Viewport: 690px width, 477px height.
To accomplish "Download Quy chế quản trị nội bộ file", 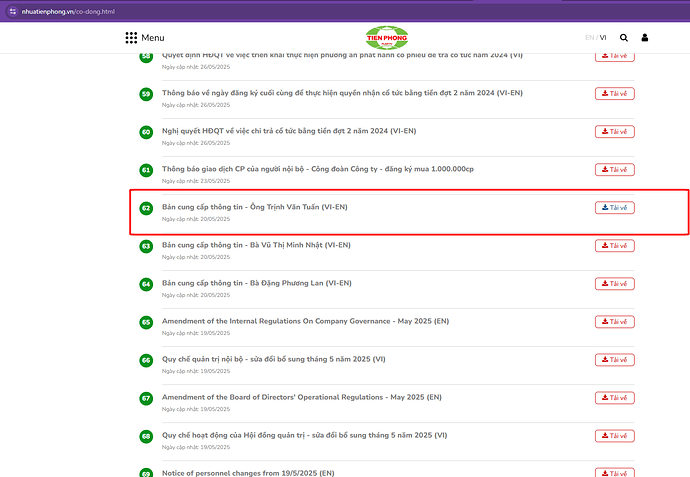I will (x=615, y=360).
